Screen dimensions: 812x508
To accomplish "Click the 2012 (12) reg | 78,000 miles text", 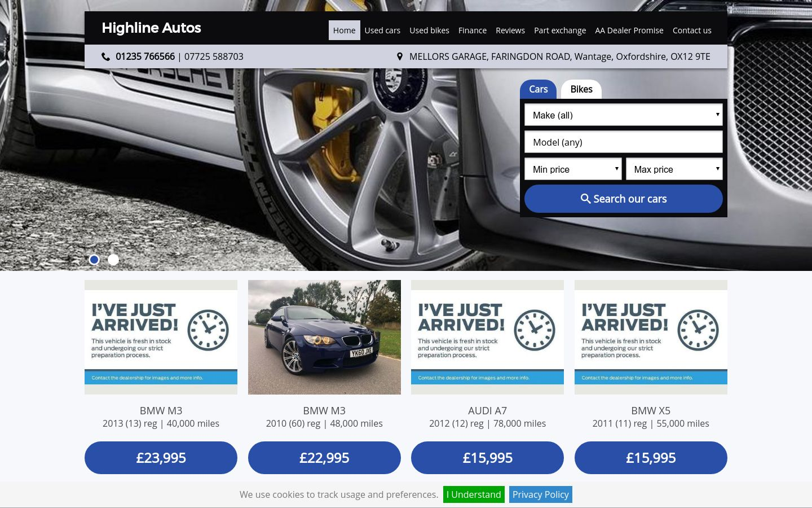I will tap(487, 423).
